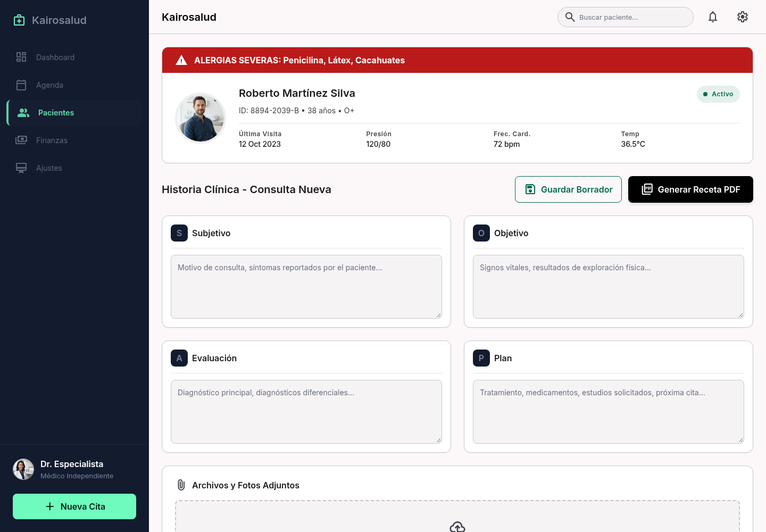Go to Dashboard in sidebar
Screen dimensions: 766x532
pos(74,57)
